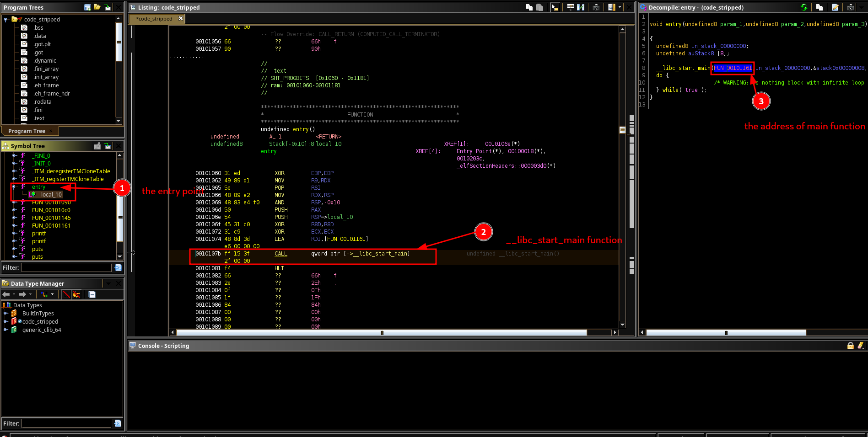Image resolution: width=868 pixels, height=437 pixels.
Task: Take a snapshot of the Decompile panel
Action: click(x=850, y=7)
